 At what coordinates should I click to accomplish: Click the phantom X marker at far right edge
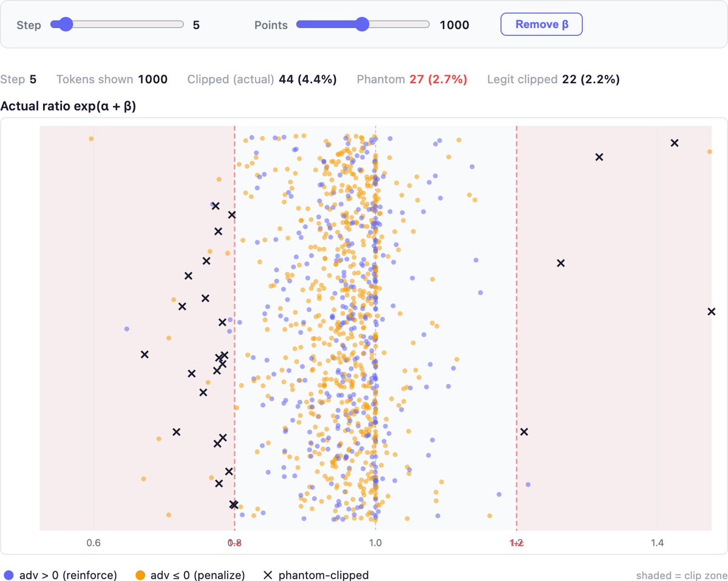pyautogui.click(x=711, y=312)
